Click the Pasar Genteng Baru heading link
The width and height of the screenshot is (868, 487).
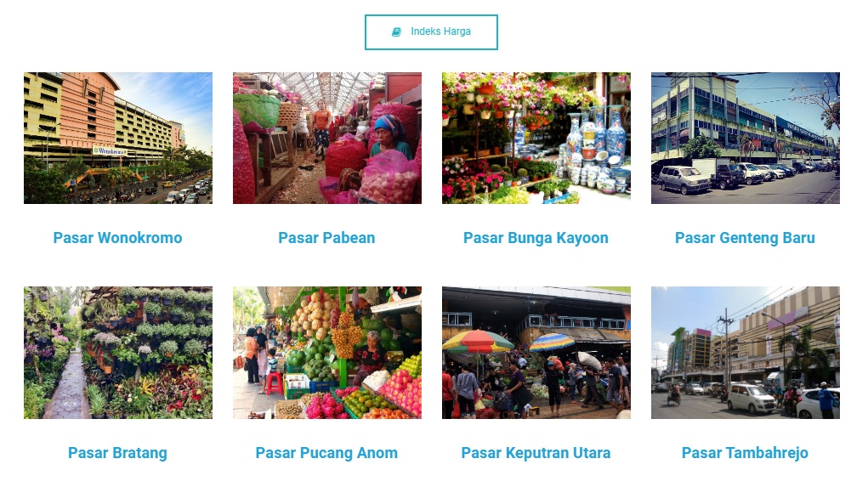[745, 238]
